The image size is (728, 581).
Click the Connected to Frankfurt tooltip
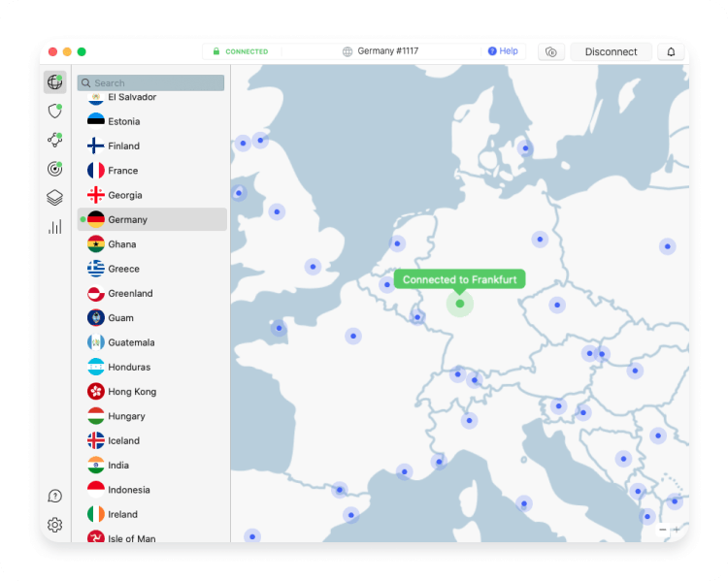point(460,279)
